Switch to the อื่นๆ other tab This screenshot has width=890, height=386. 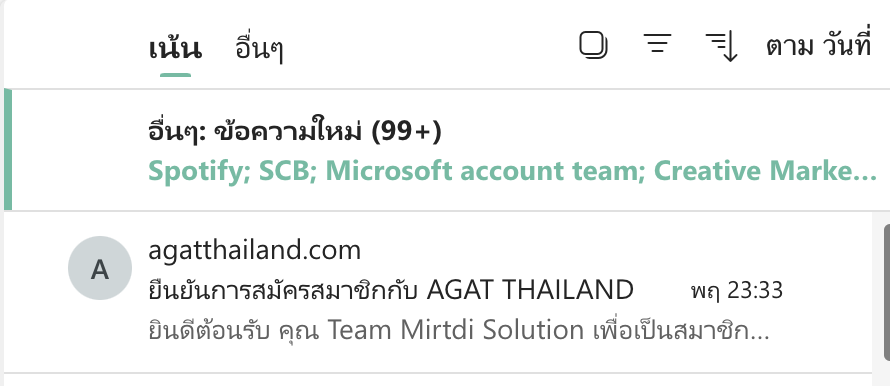point(259,49)
